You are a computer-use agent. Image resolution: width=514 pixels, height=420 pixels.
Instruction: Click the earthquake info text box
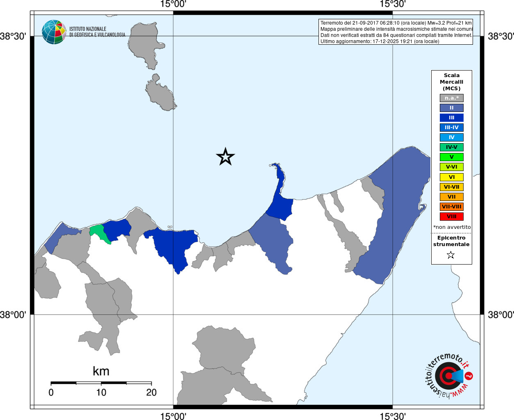tap(396, 32)
